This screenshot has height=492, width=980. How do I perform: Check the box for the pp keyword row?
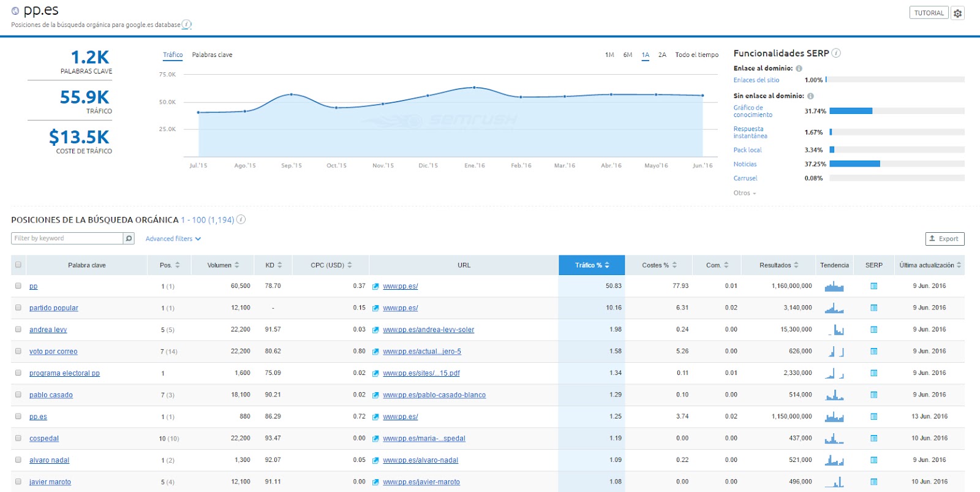(18, 286)
